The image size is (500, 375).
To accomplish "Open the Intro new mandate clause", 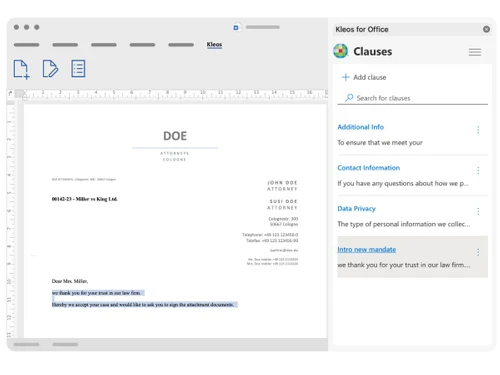I will [366, 249].
